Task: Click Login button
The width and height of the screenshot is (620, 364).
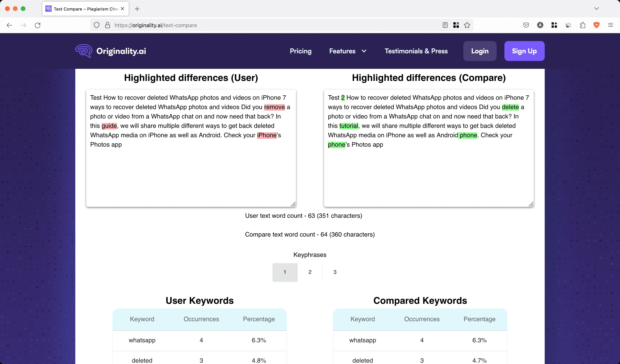Action: 480,51
